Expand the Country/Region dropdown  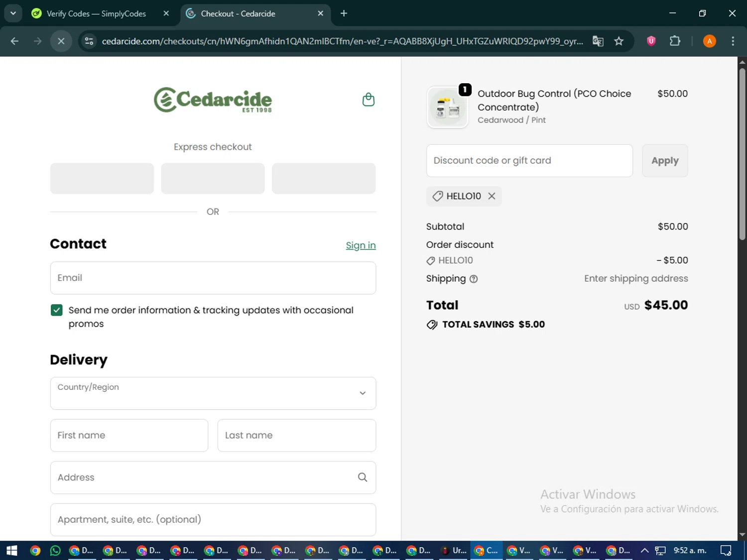[213, 393]
